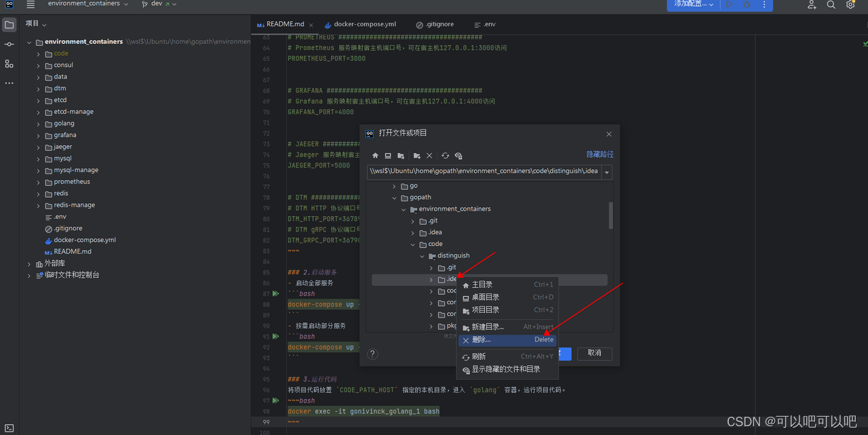The image size is (868, 435).
Task: Collapse the distinguish folder chevron in dialog tree
Action: 422,256
